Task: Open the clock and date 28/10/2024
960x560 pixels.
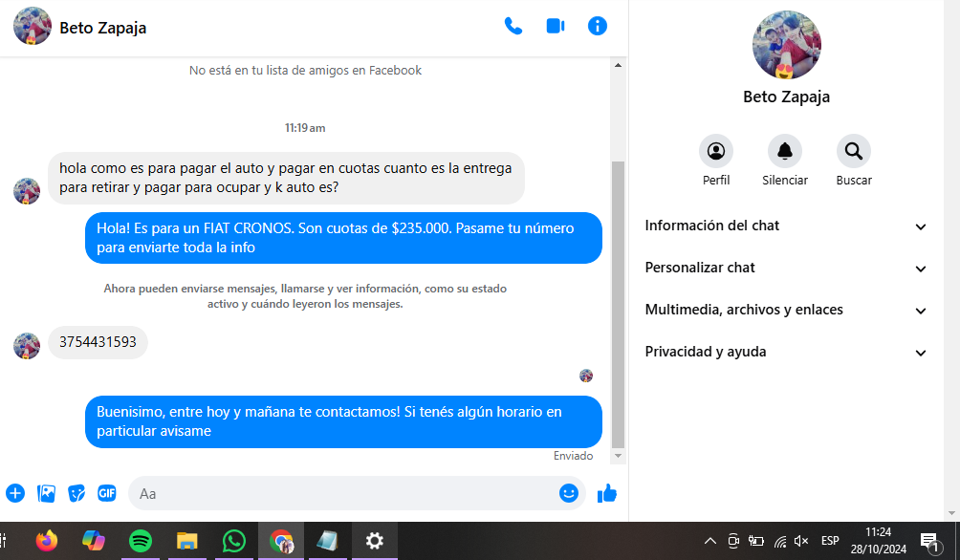Action: 879,541
